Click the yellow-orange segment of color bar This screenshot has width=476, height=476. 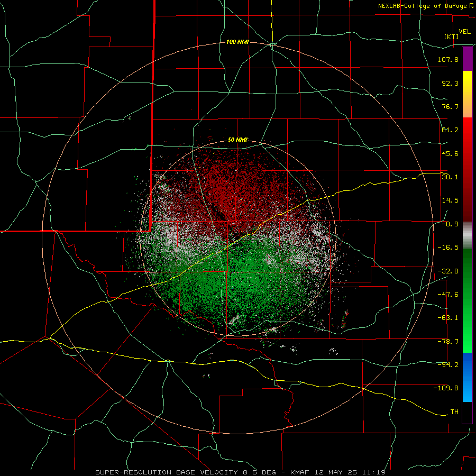click(x=467, y=94)
